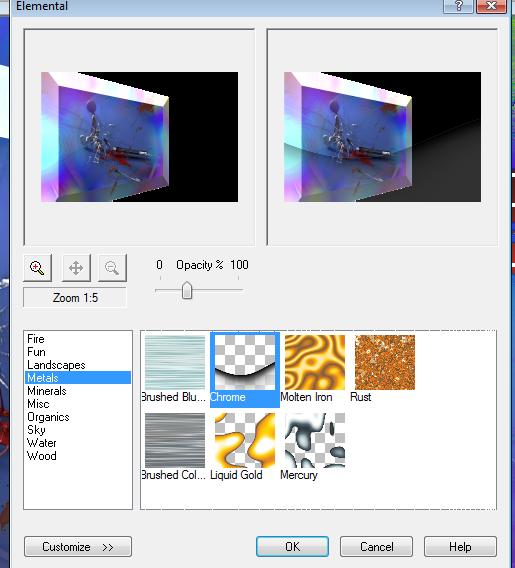
Task: Select the pan move arrows icon
Action: [x=76, y=268]
